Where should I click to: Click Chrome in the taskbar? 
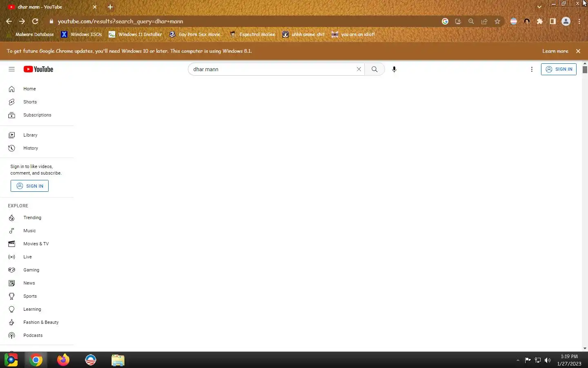(x=36, y=360)
